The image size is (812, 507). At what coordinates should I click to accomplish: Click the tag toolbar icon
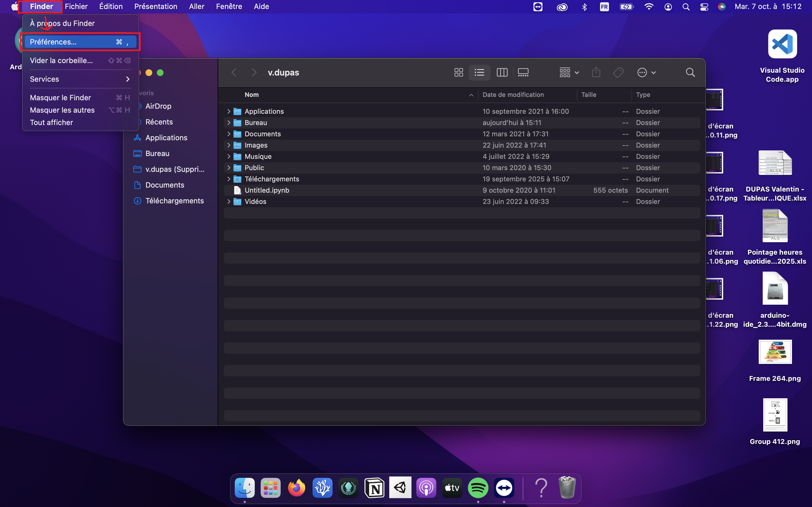(618, 72)
